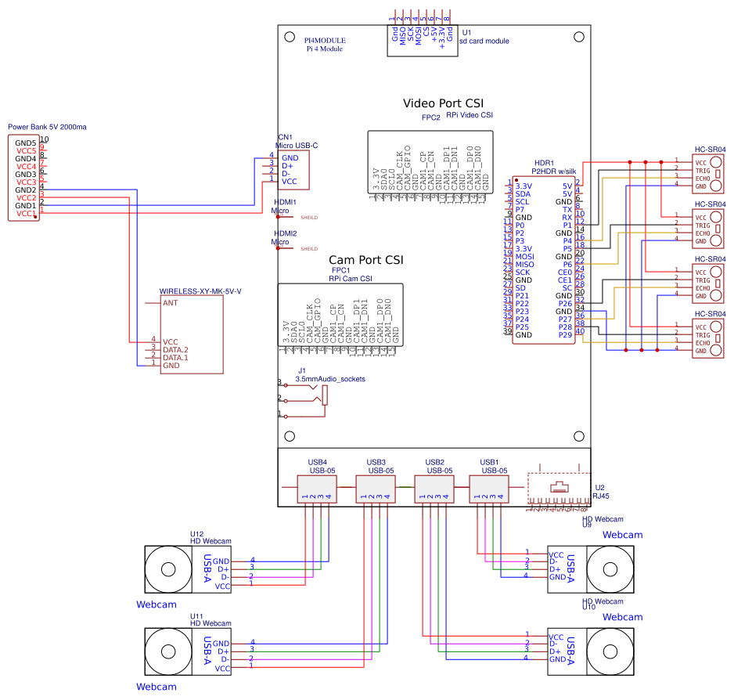Select the U12 HD Webcam symbol
This screenshot has height=700, width=734.
188,568
